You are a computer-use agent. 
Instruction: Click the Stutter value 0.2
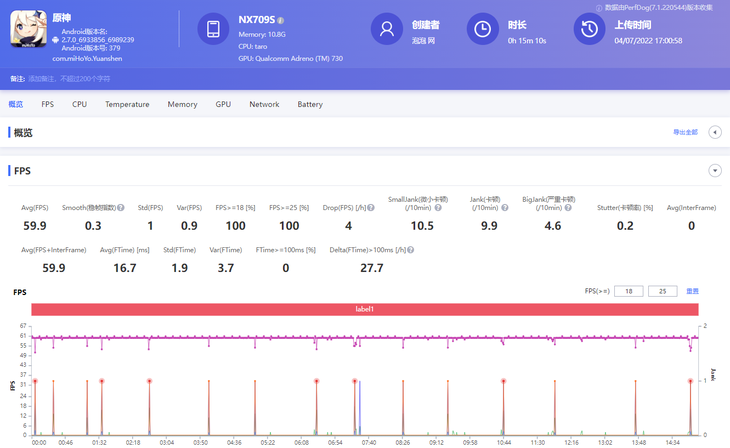[625, 226]
